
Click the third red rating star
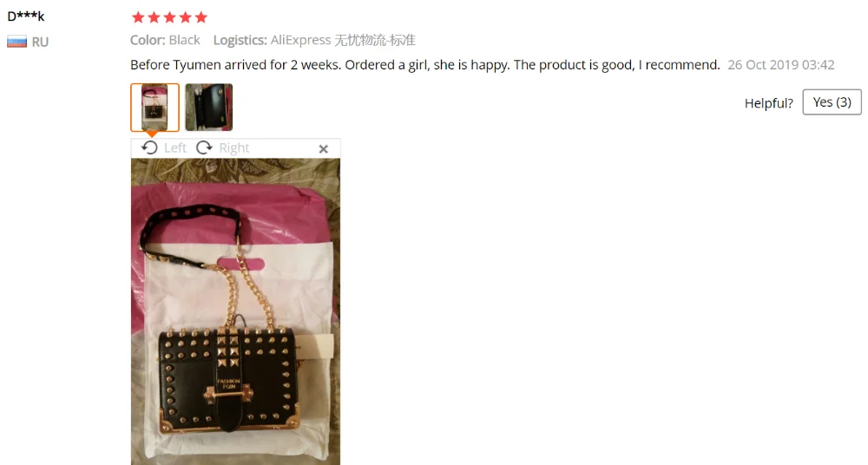[169, 17]
